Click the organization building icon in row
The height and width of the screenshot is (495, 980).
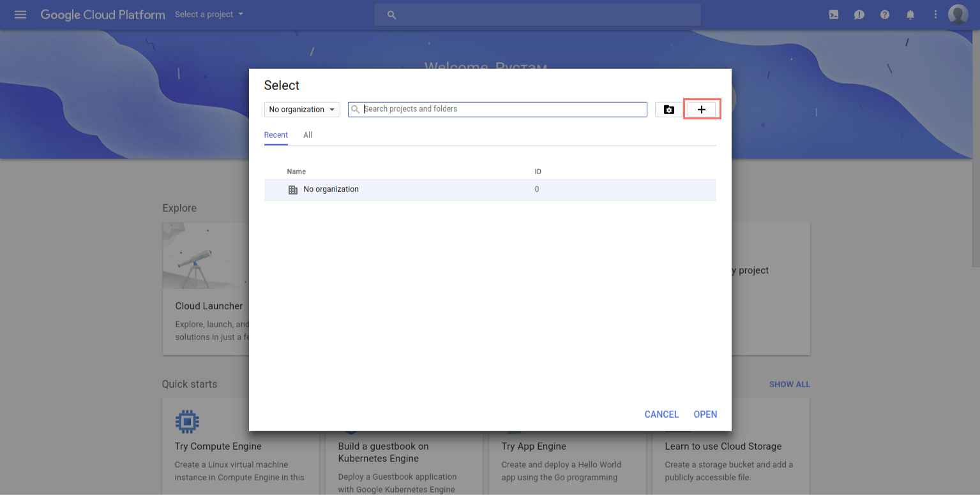pos(293,189)
